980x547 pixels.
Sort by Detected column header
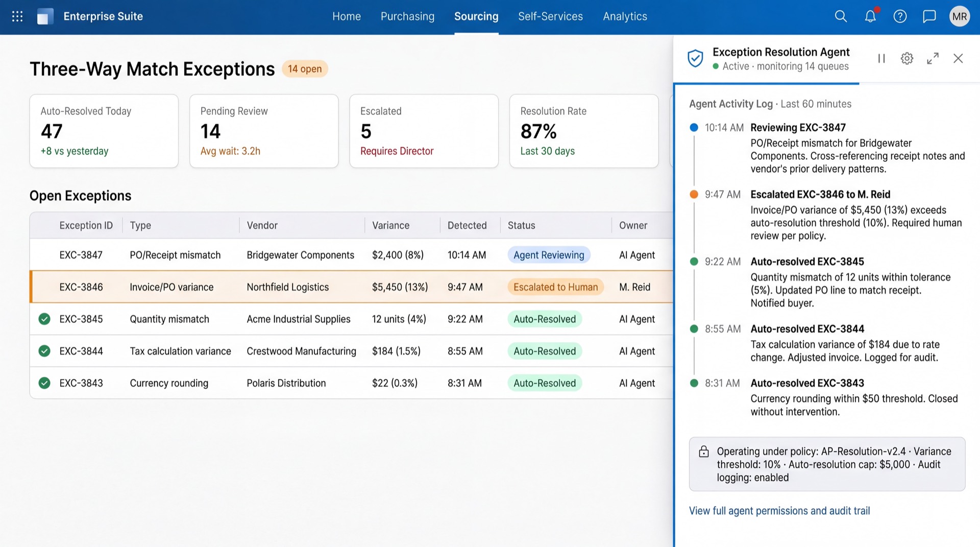tap(467, 225)
